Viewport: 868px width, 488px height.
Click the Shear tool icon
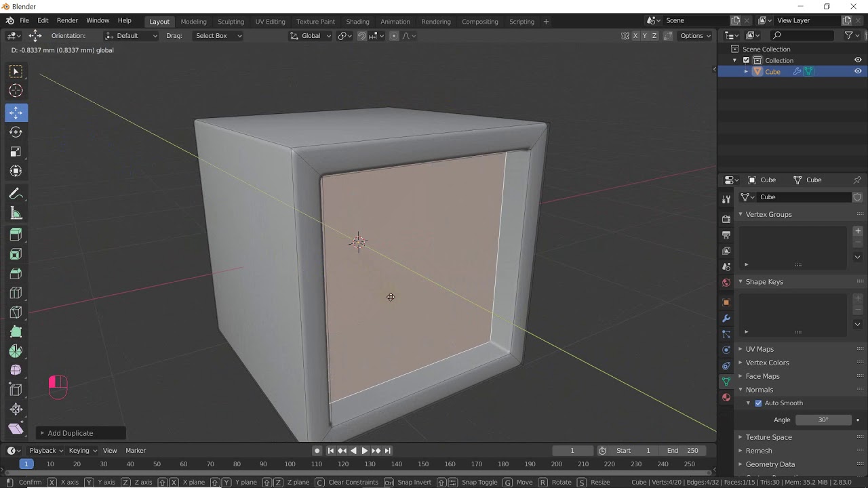[16, 429]
